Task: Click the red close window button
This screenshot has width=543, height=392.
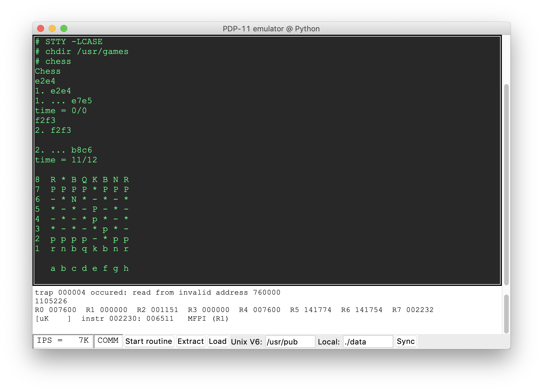Action: coord(41,28)
